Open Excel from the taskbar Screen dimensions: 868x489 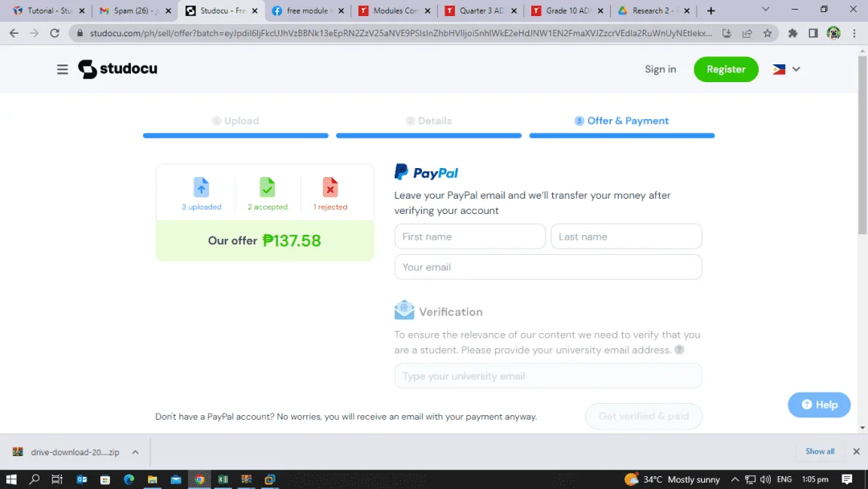tap(223, 479)
